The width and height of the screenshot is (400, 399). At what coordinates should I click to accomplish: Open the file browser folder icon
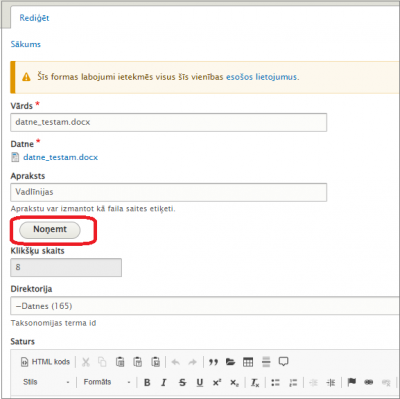(x=230, y=362)
